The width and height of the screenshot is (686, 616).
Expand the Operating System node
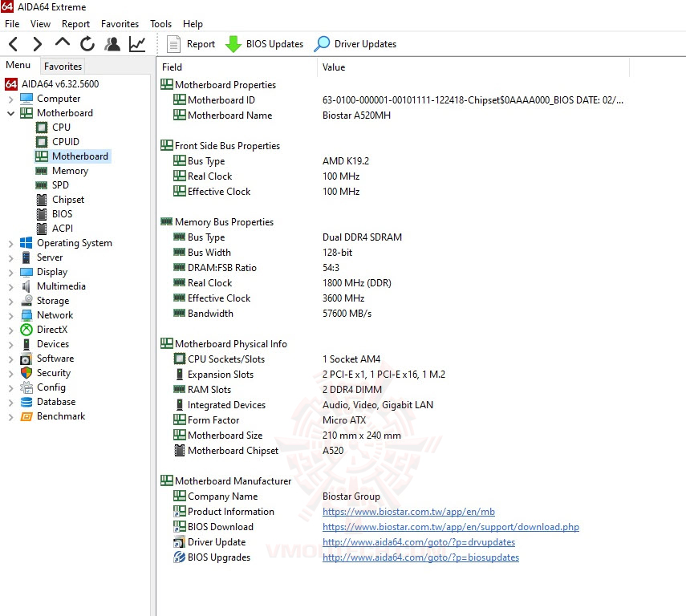tap(11, 244)
